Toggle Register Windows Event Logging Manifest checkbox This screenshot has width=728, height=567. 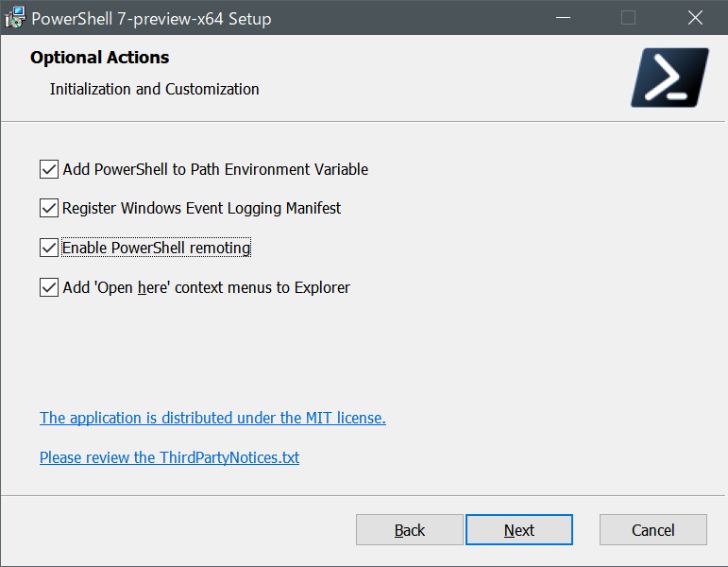tap(49, 208)
